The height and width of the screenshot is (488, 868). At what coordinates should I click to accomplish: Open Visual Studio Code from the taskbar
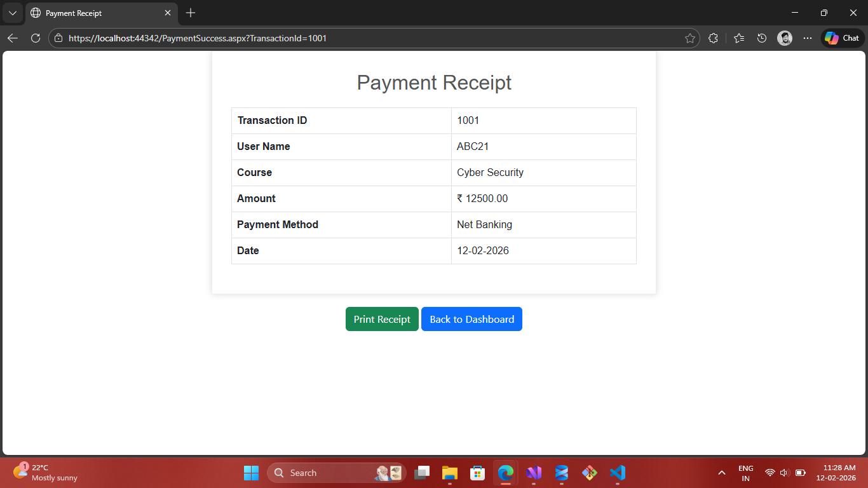point(617,473)
